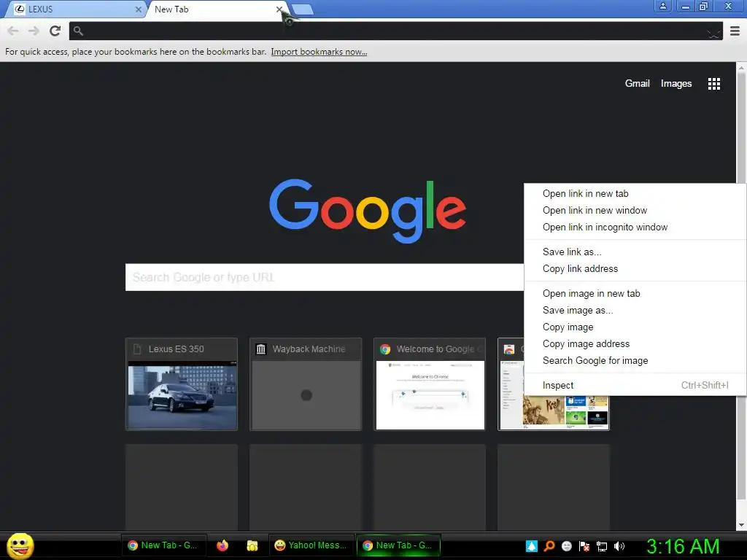Click the 3:16 AM clock
This screenshot has height=560, width=747.
[x=683, y=546]
